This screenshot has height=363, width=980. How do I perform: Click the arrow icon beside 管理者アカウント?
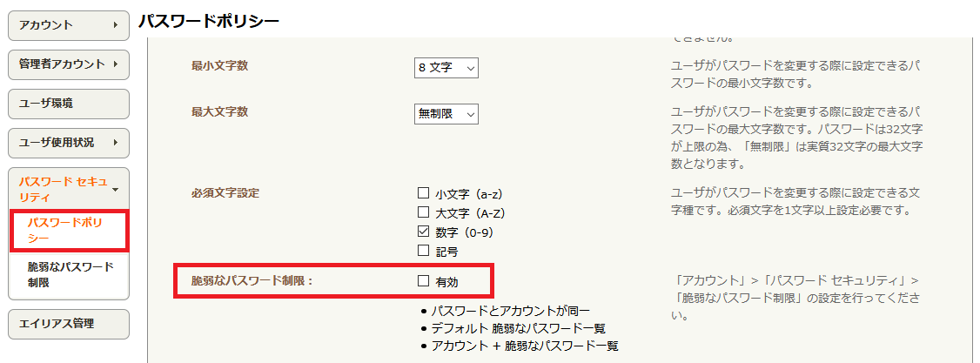click(x=116, y=64)
